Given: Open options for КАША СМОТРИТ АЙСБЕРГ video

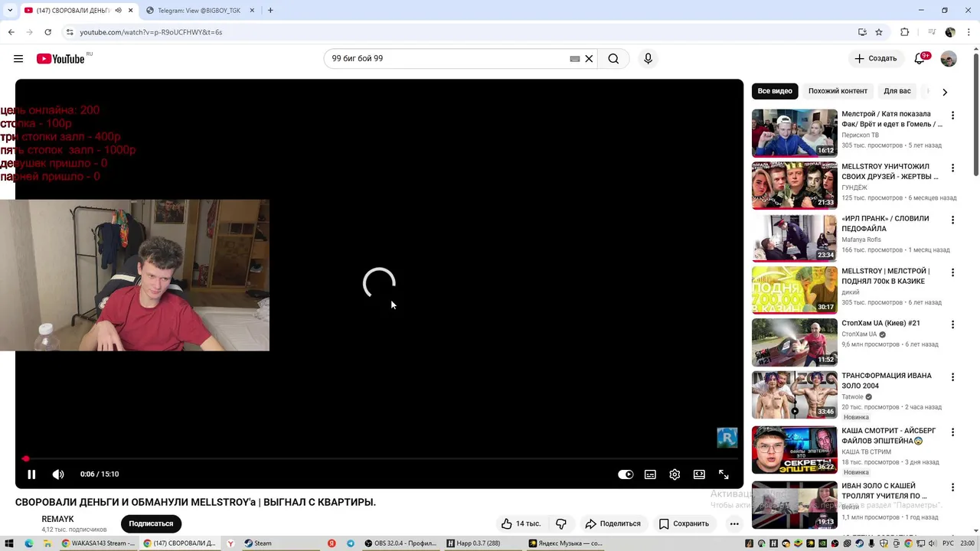Looking at the screenshot, I should [x=952, y=432].
